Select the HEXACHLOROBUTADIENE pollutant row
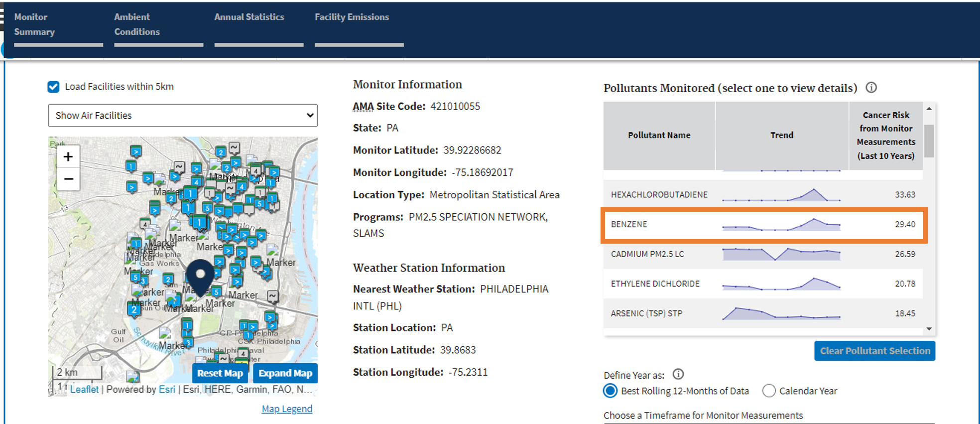980x424 pixels. (x=763, y=194)
